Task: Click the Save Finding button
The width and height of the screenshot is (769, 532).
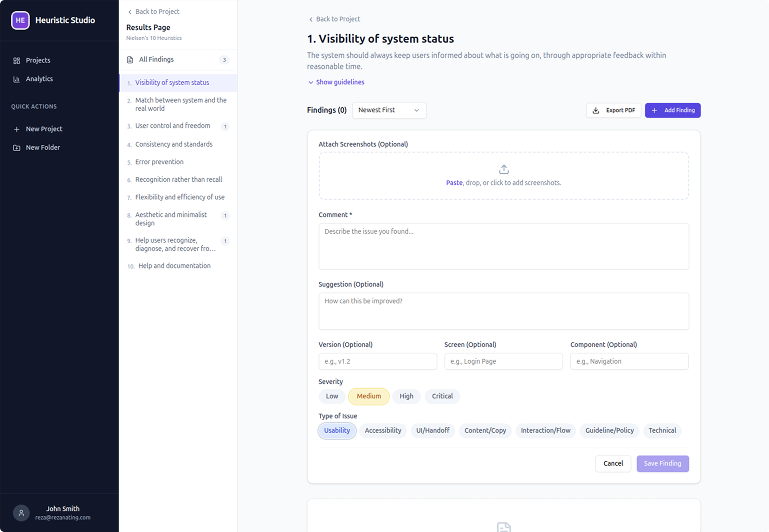Action: pos(662,463)
